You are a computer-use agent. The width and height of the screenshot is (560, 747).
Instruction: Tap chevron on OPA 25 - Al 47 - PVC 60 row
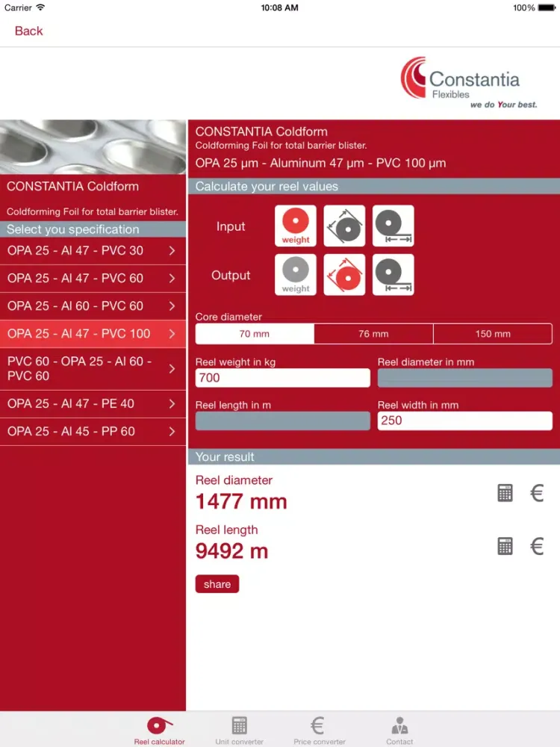[172, 279]
